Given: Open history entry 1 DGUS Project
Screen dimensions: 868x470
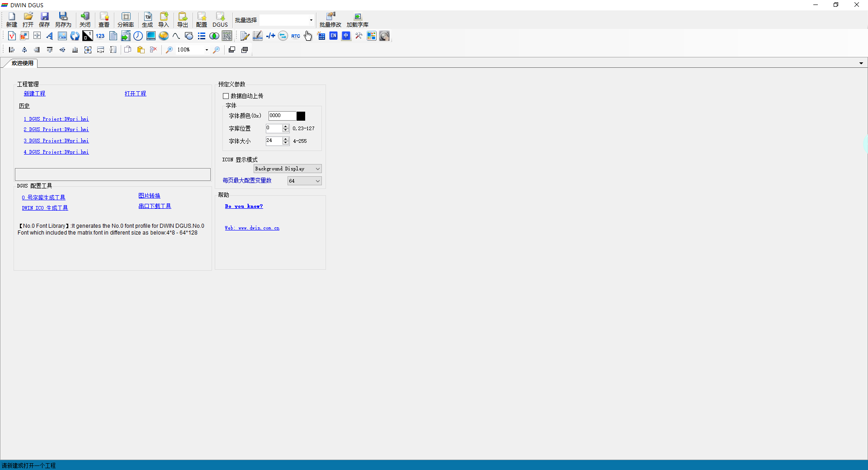Looking at the screenshot, I should point(56,119).
